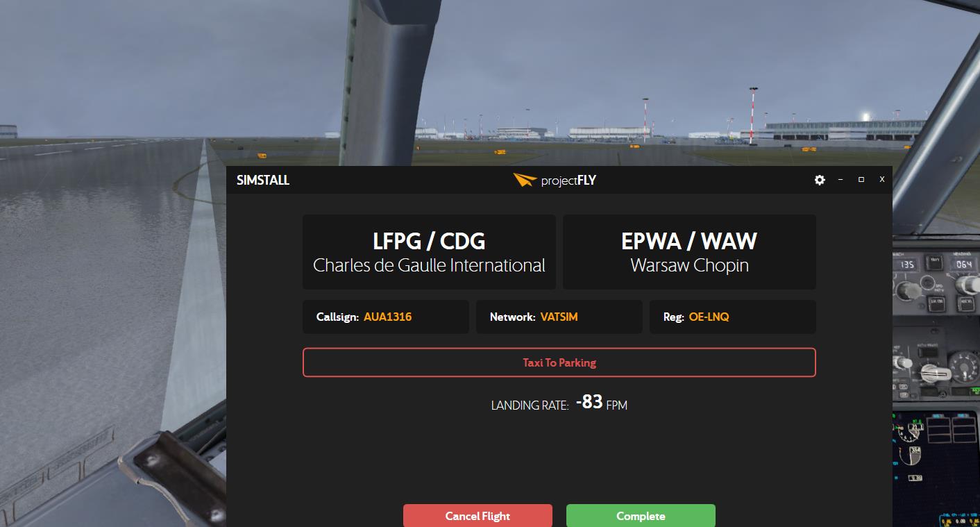
Task: Click the SIMSTALL title label
Action: pos(263,181)
